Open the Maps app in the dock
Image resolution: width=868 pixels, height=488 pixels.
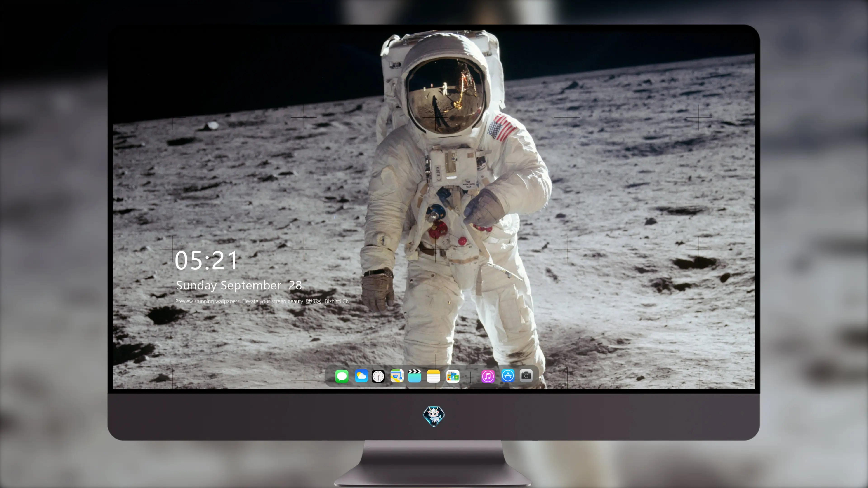(x=397, y=376)
